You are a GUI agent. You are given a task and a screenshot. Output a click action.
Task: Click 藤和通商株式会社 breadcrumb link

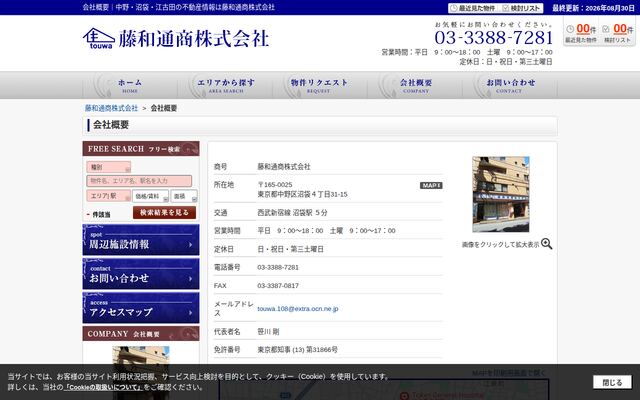pos(111,108)
